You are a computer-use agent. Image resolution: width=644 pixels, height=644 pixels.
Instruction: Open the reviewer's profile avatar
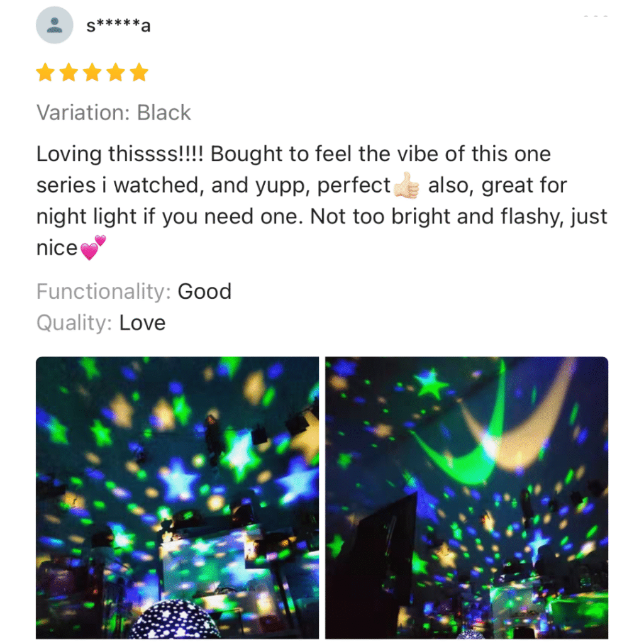[x=54, y=25]
